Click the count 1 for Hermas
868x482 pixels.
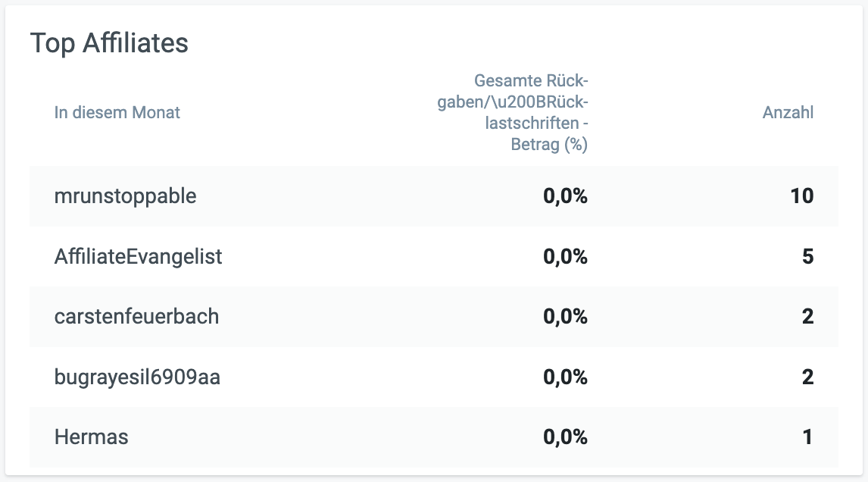click(x=807, y=437)
